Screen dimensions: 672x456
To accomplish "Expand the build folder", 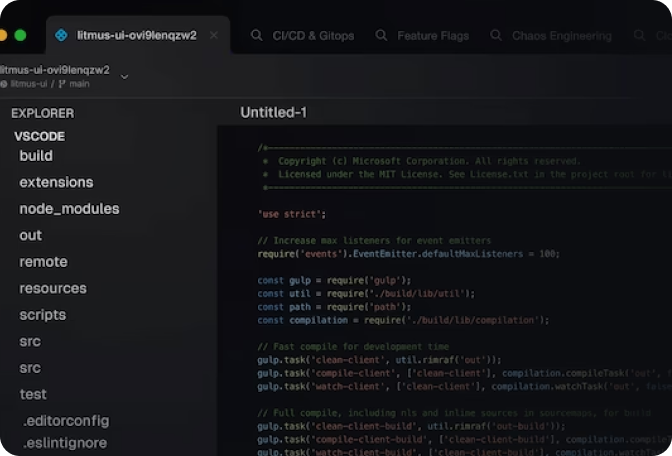I will pos(36,156).
